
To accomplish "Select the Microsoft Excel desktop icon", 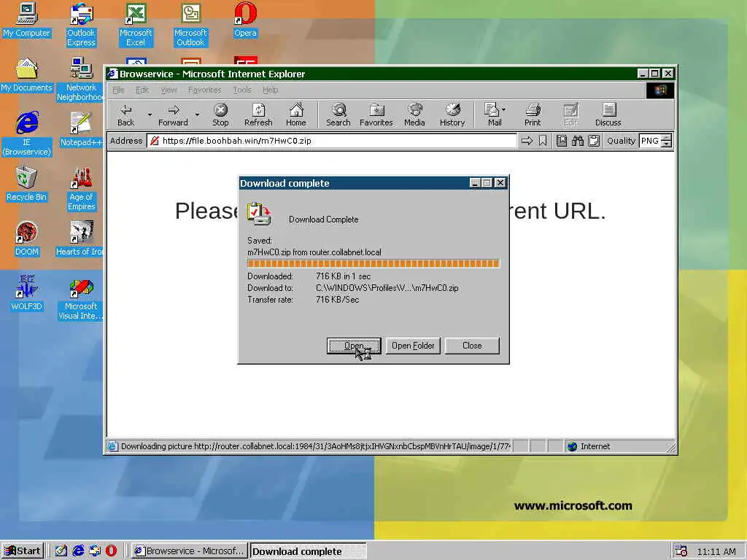I will [136, 25].
